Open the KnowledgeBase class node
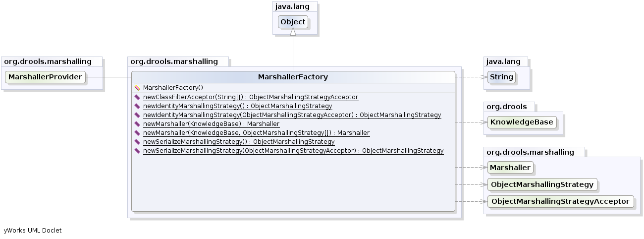The image size is (644, 239). pyautogui.click(x=522, y=122)
